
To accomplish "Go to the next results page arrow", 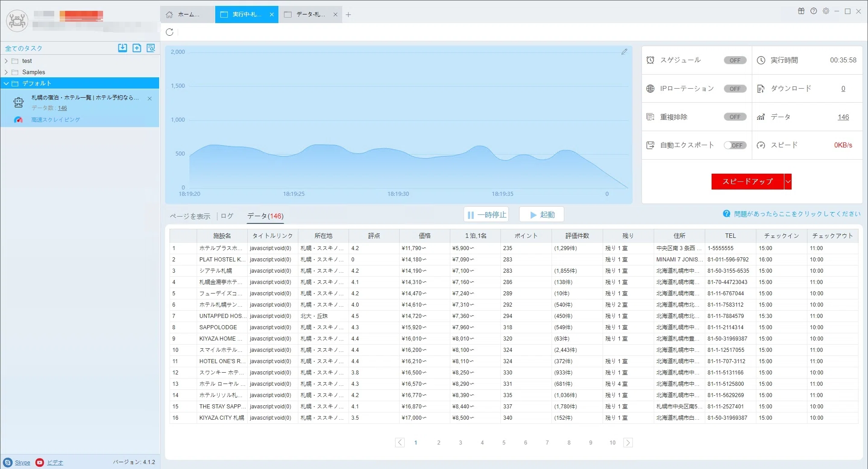I will (x=628, y=443).
